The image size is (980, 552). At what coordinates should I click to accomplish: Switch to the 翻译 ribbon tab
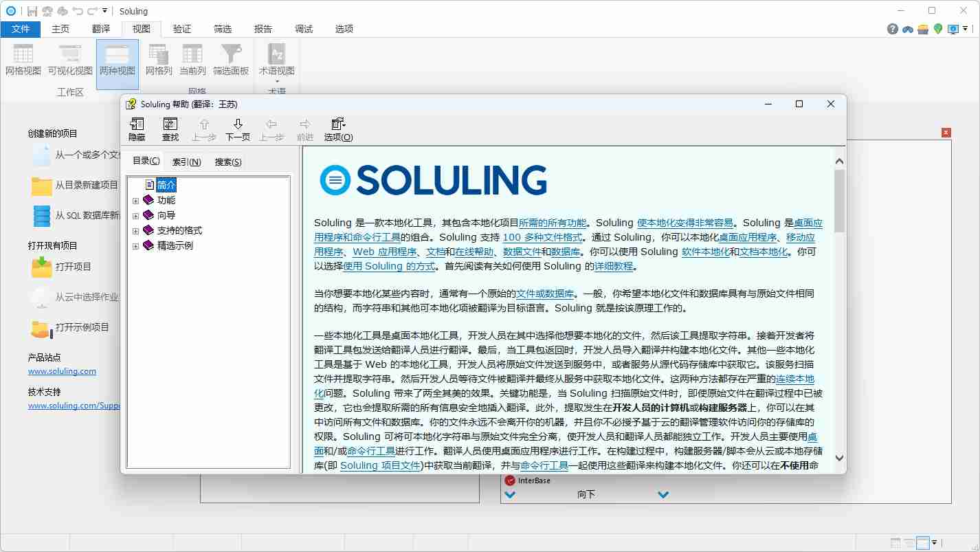coord(100,29)
